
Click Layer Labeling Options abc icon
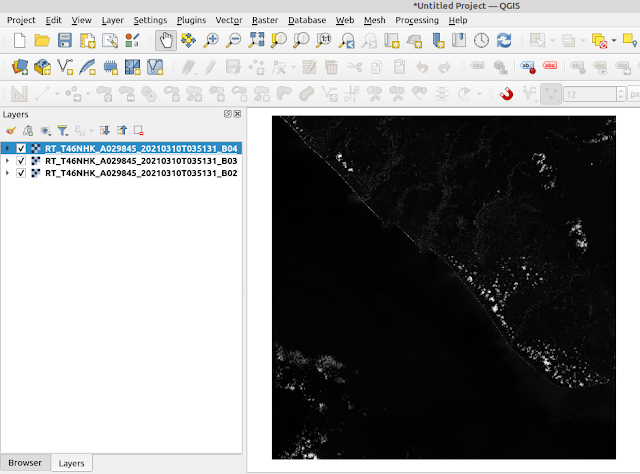click(527, 67)
